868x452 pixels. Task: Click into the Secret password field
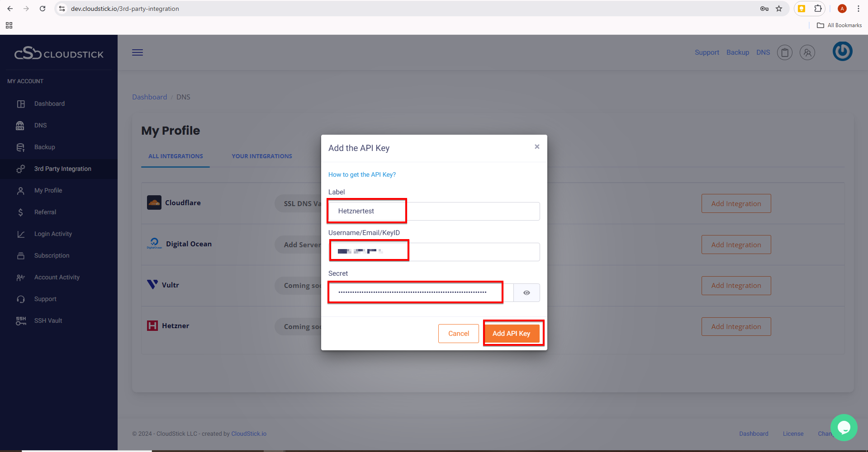(x=421, y=293)
